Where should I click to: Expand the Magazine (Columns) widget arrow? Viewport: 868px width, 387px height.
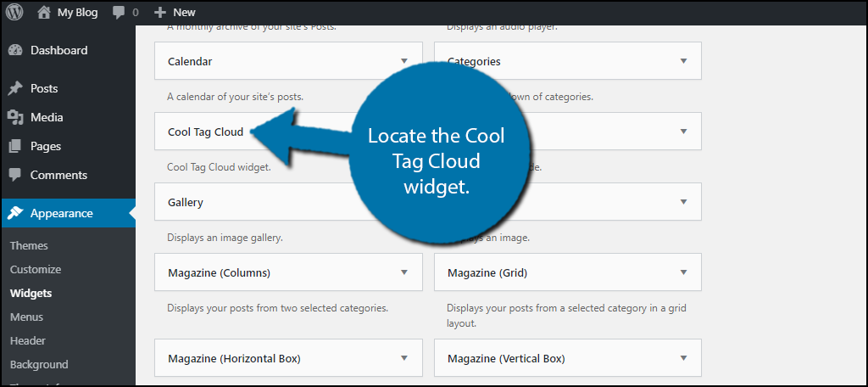(x=404, y=272)
